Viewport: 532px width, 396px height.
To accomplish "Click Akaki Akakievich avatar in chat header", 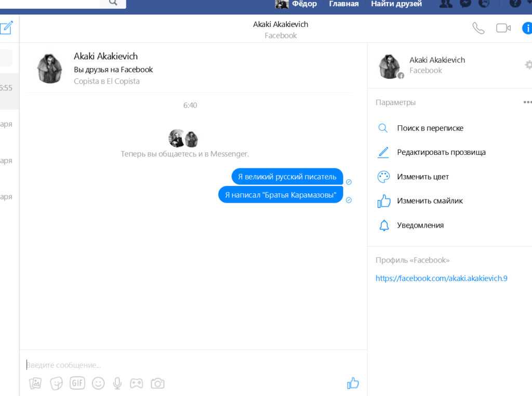I will tap(49, 69).
